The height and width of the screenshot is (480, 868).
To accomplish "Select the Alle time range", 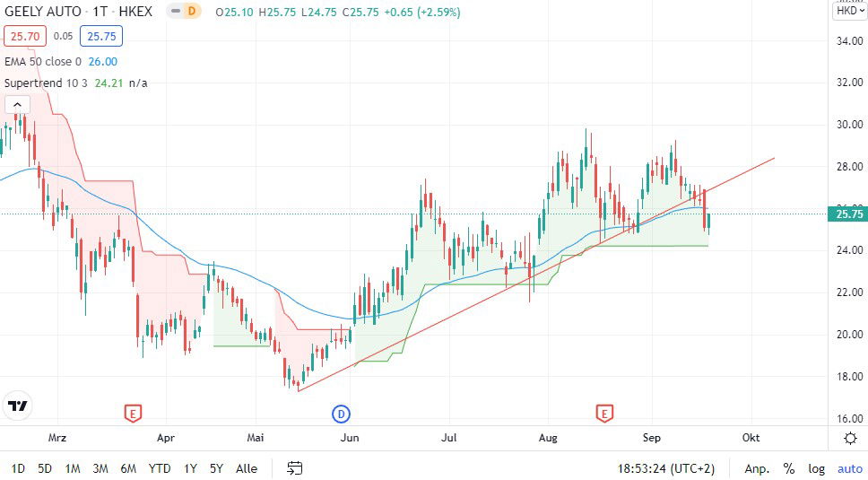I will click(x=247, y=468).
